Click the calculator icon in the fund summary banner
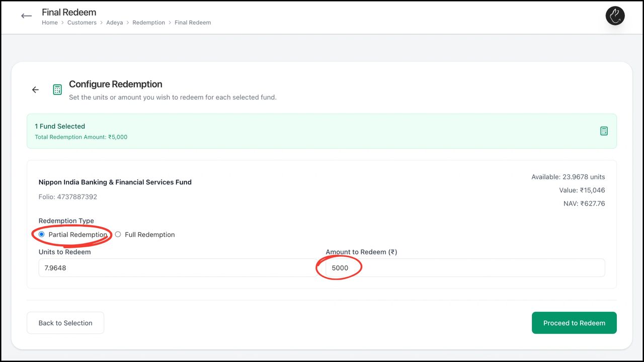644x362 pixels. [x=604, y=131]
